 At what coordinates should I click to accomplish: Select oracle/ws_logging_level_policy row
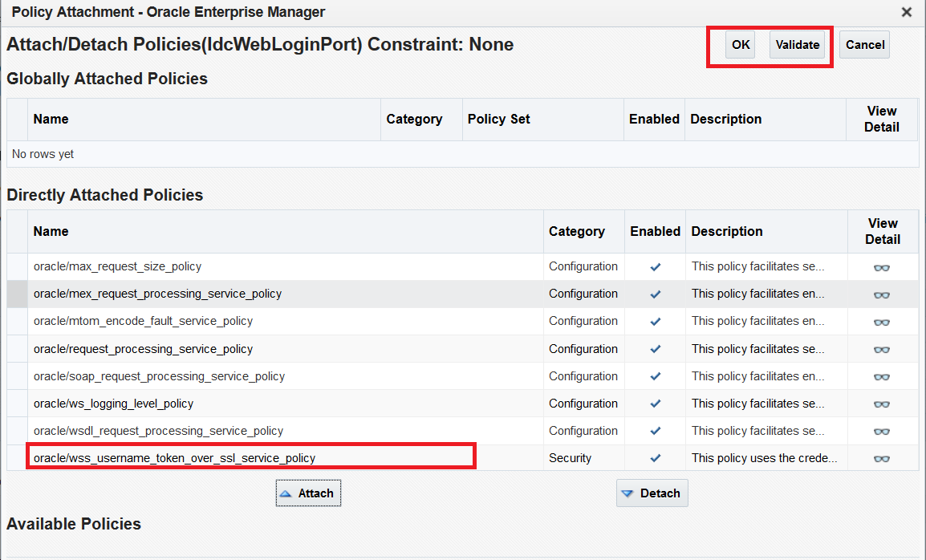click(x=463, y=404)
